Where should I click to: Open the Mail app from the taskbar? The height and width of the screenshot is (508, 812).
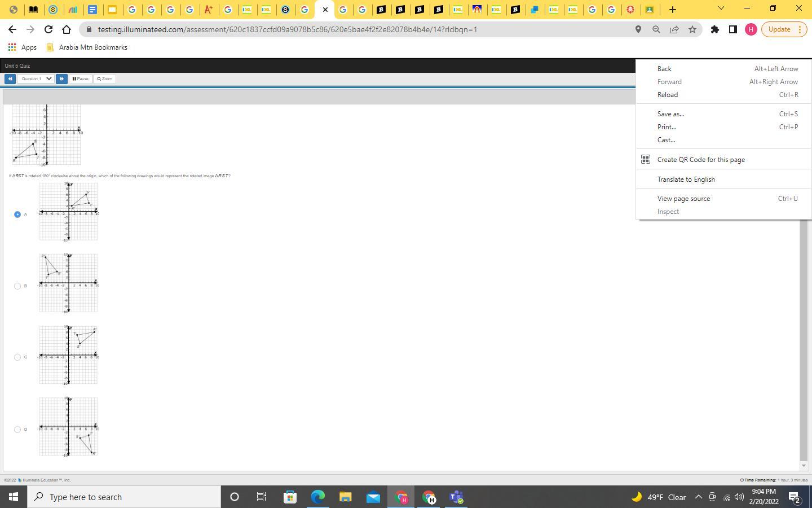pos(373,497)
